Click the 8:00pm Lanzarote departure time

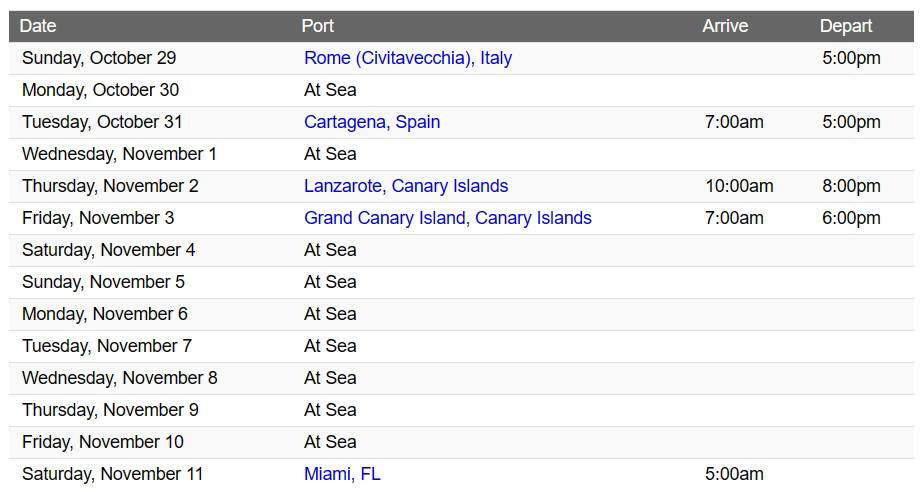pos(851,186)
